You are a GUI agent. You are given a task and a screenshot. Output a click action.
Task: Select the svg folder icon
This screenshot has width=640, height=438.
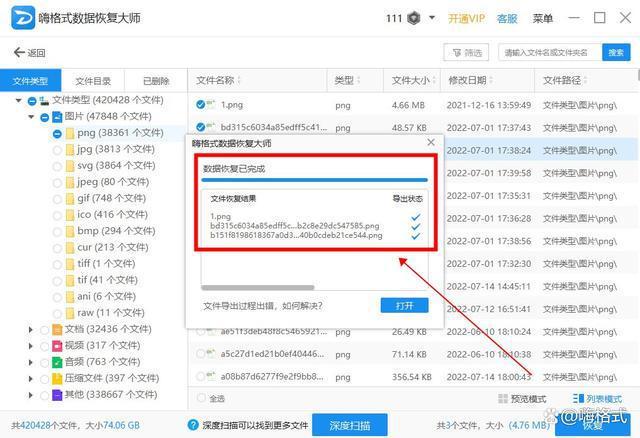[70, 166]
